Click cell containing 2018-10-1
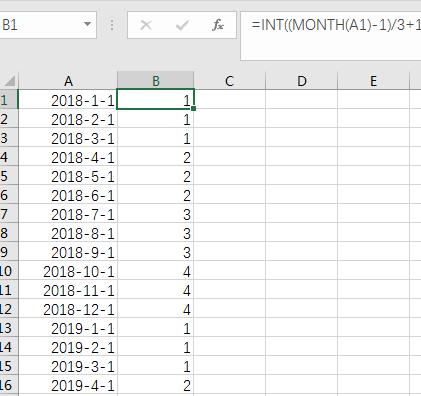421x396 pixels. click(68, 271)
